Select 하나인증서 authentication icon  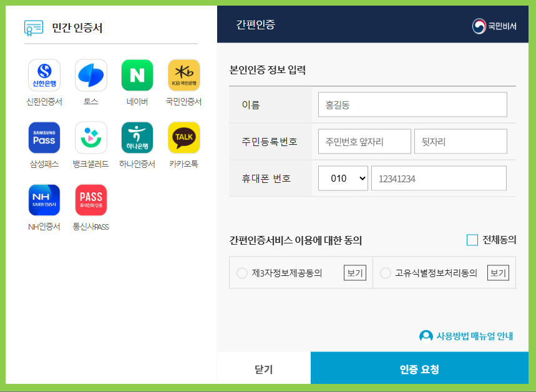(x=137, y=137)
